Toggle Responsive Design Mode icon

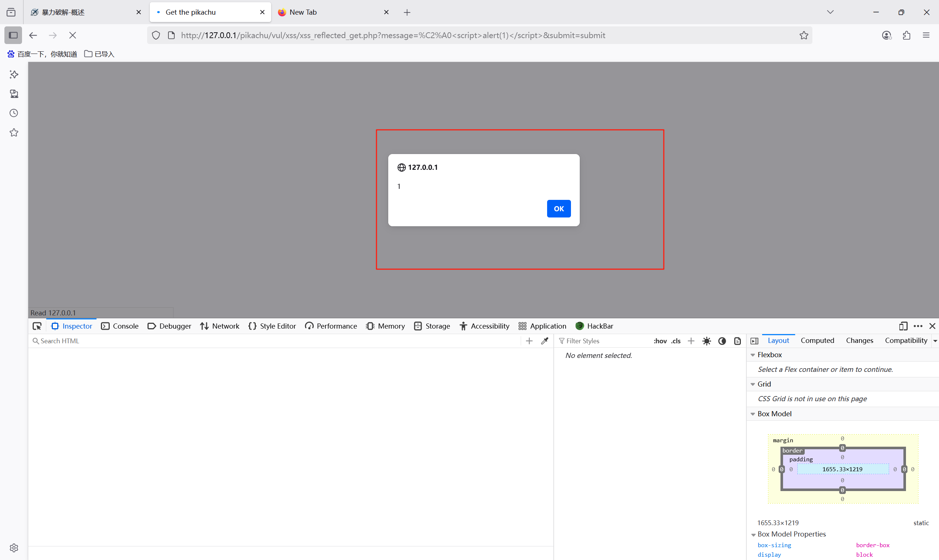903,326
